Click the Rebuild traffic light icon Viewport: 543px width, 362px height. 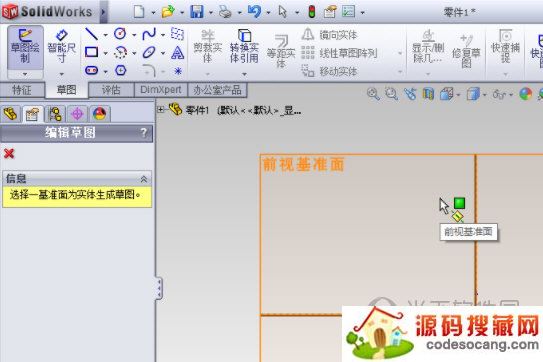pyautogui.click(x=312, y=12)
